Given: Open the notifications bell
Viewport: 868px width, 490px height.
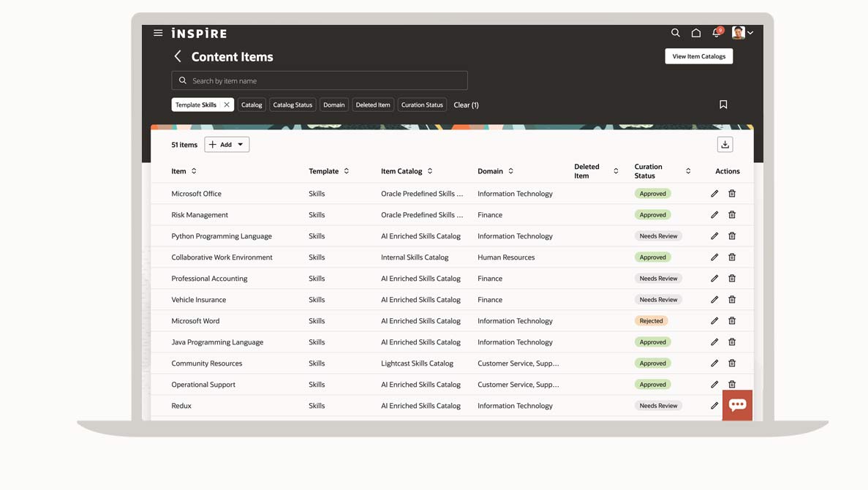Looking at the screenshot, I should [x=717, y=33].
